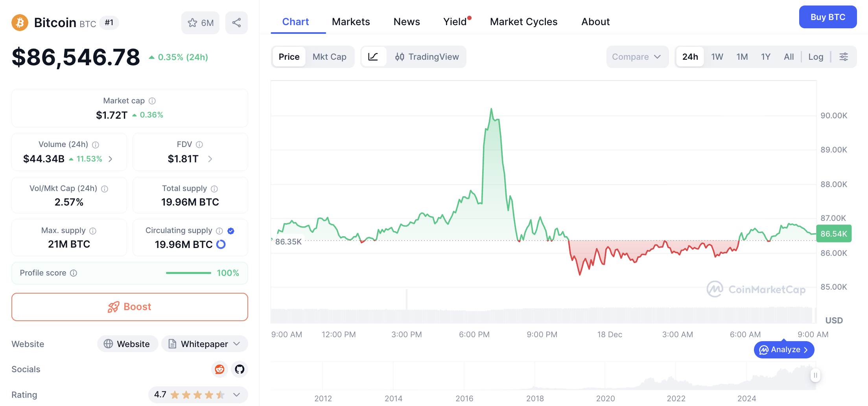Expand the 4.7 Rating dropdown

coord(236,395)
